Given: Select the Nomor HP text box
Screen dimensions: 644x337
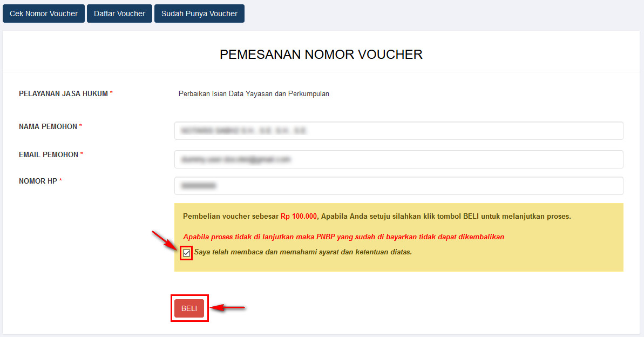Looking at the screenshot, I should [x=398, y=186].
